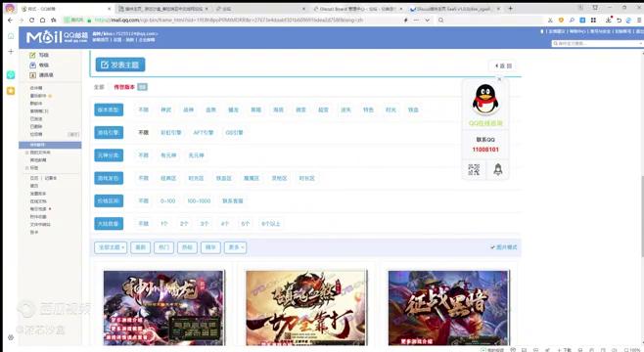Click the bell icon in the QQ widget
644x352 pixels.
point(498,169)
